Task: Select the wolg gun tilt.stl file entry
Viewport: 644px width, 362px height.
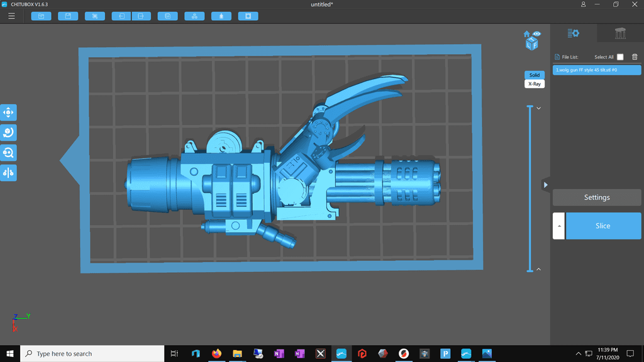Action: (x=596, y=69)
